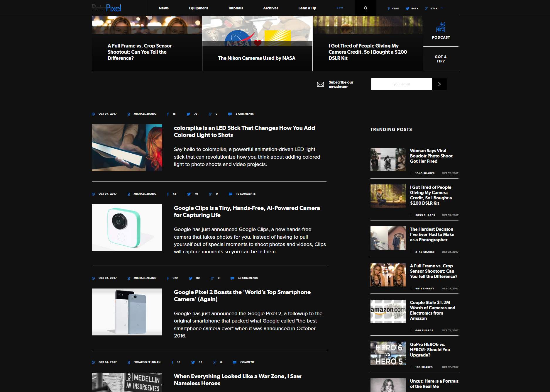Share colorspike article on Facebook icon
550x392 pixels.
coord(168,114)
